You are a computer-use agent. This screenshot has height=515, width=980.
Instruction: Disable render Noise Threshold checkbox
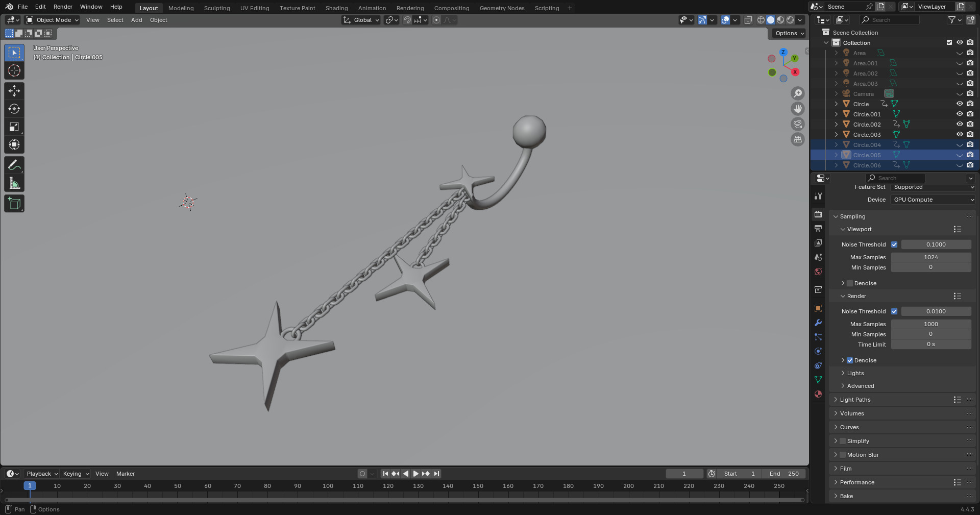click(894, 311)
